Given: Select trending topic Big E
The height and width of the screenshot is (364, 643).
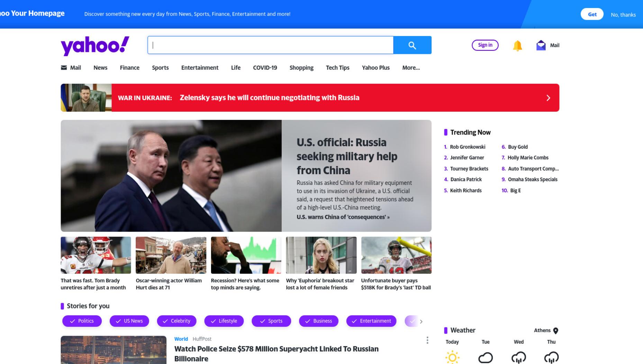Looking at the screenshot, I should tap(515, 190).
